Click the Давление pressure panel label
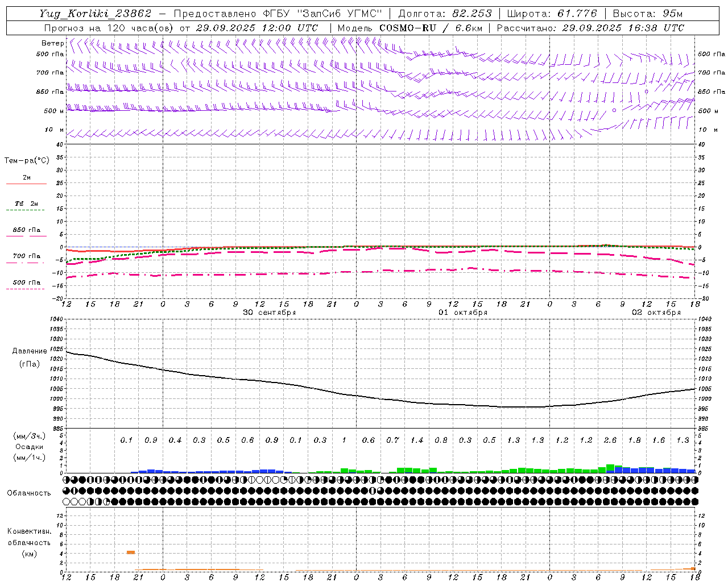This screenshot has width=728, height=582. pos(30,351)
